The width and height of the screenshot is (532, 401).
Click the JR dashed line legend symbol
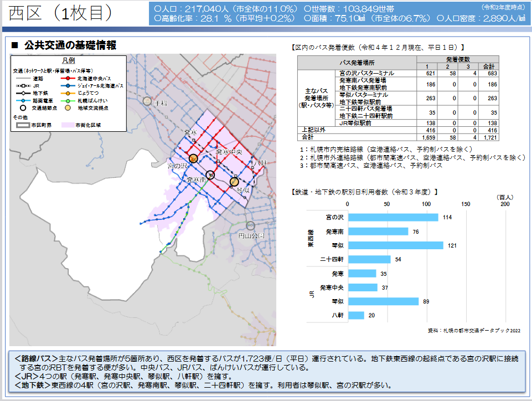(x=24, y=85)
